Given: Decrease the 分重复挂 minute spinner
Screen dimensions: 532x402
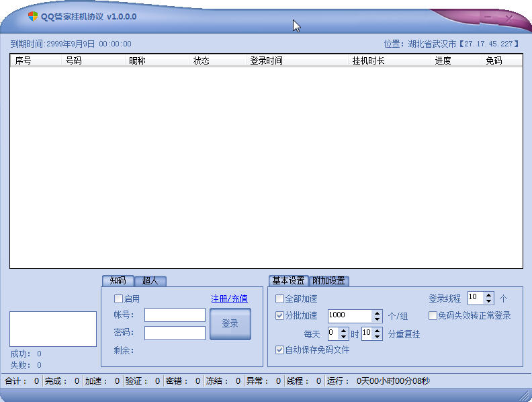Looking at the screenshot, I should 378,337.
